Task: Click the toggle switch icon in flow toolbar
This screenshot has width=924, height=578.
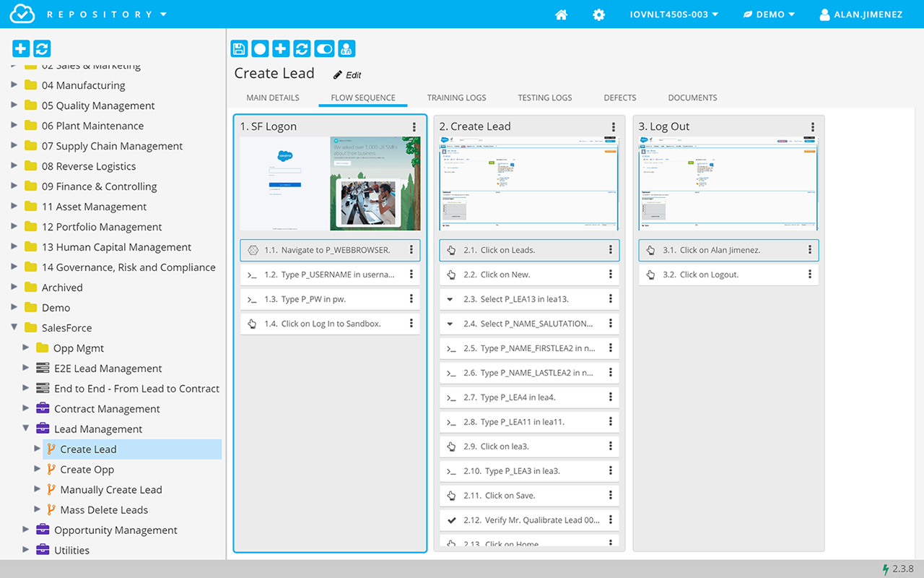Action: tap(325, 48)
